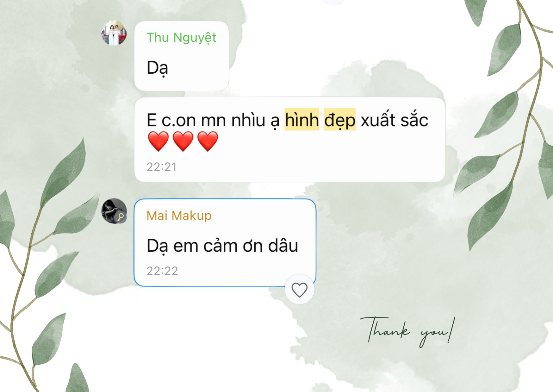Open Mai Makup's profile avatar
This screenshot has width=553, height=392.
(114, 211)
